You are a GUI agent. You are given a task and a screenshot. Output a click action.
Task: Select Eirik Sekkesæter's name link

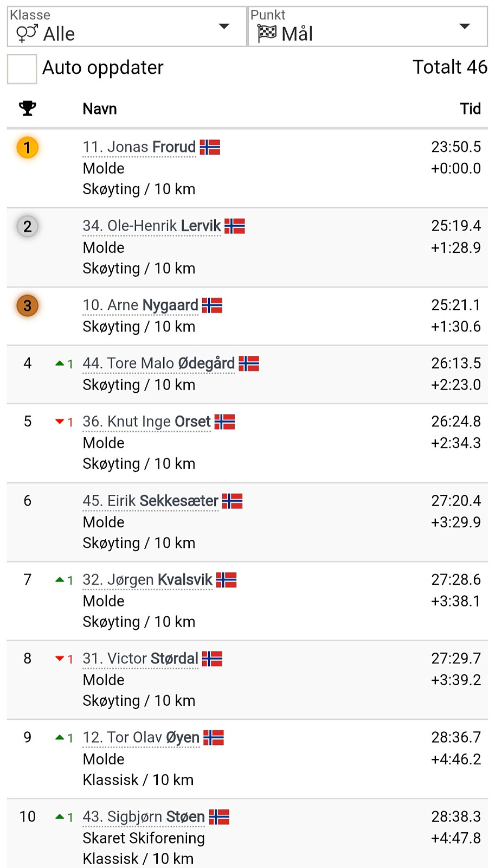pos(150,501)
